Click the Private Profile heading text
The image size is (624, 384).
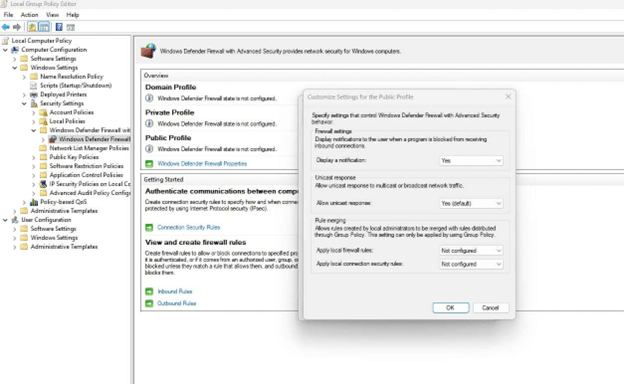click(170, 113)
